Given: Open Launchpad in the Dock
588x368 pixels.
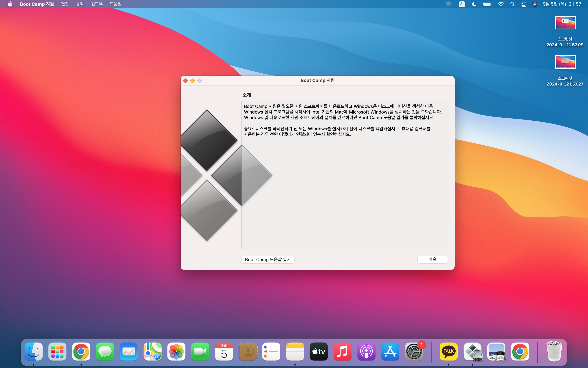Looking at the screenshot, I should 57,352.
